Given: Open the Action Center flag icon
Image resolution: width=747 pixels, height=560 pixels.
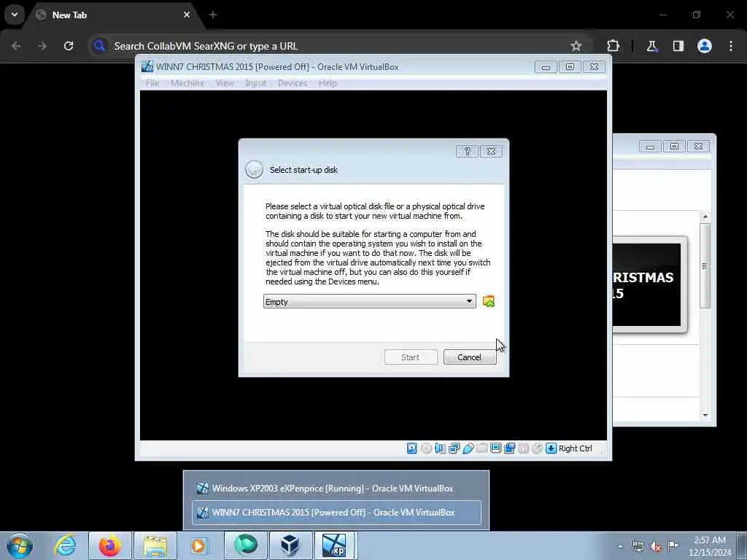Looking at the screenshot, I should click(673, 546).
